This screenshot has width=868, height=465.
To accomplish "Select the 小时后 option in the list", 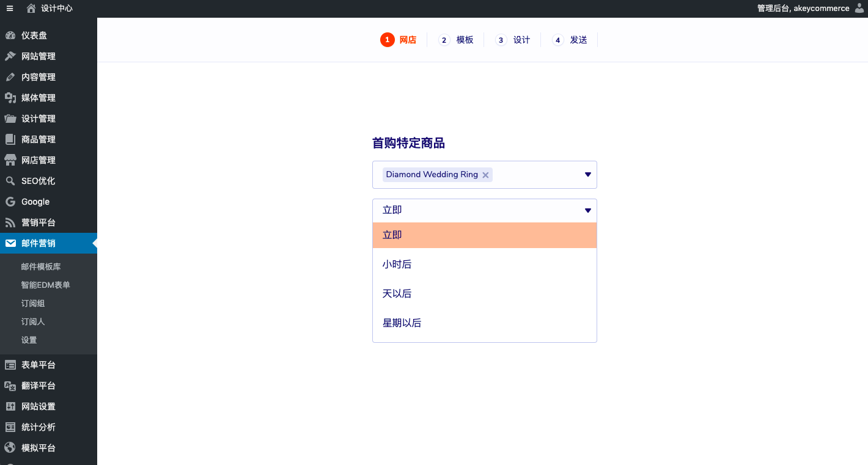I will [397, 265].
